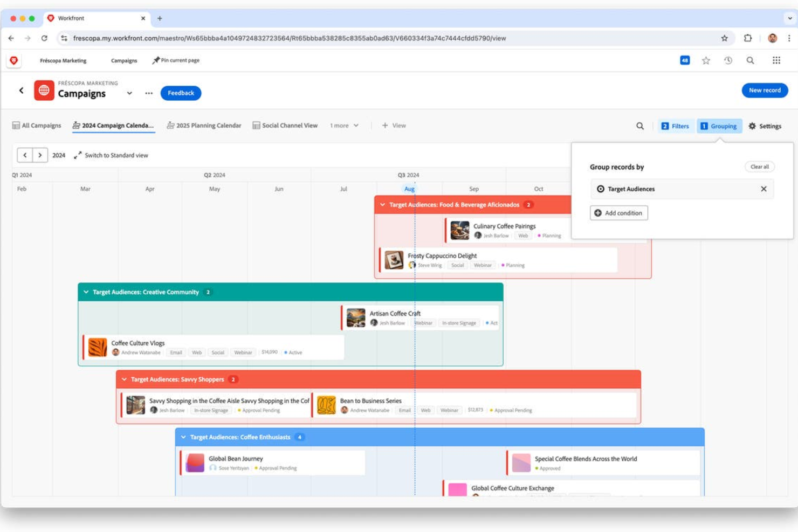Open recent history via the clock icon
Viewport: 798px width, 532px height.
pyautogui.click(x=728, y=60)
